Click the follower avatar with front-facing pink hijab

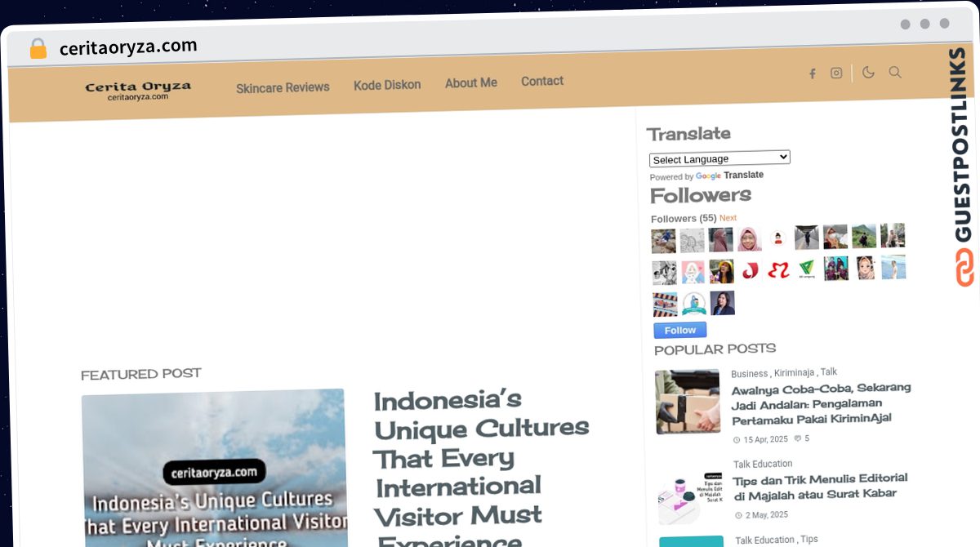coord(750,239)
